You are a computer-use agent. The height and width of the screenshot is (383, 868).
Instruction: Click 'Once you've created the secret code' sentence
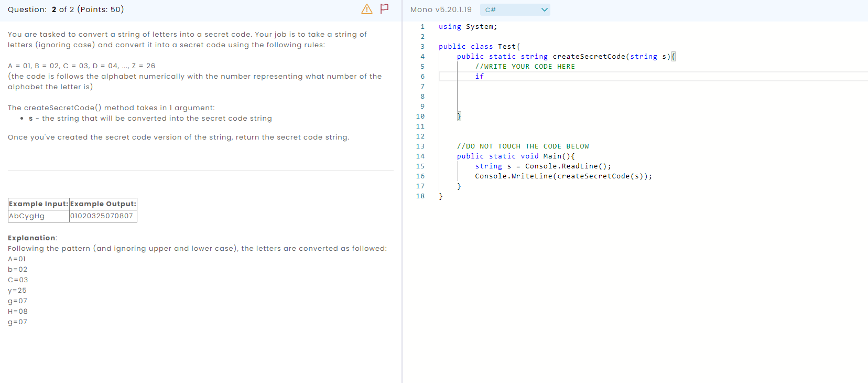coord(178,137)
